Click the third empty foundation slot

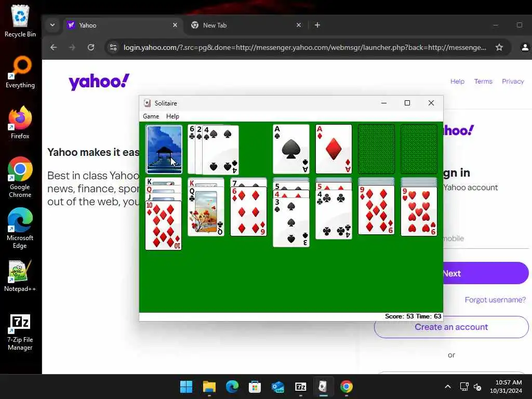tap(377, 149)
